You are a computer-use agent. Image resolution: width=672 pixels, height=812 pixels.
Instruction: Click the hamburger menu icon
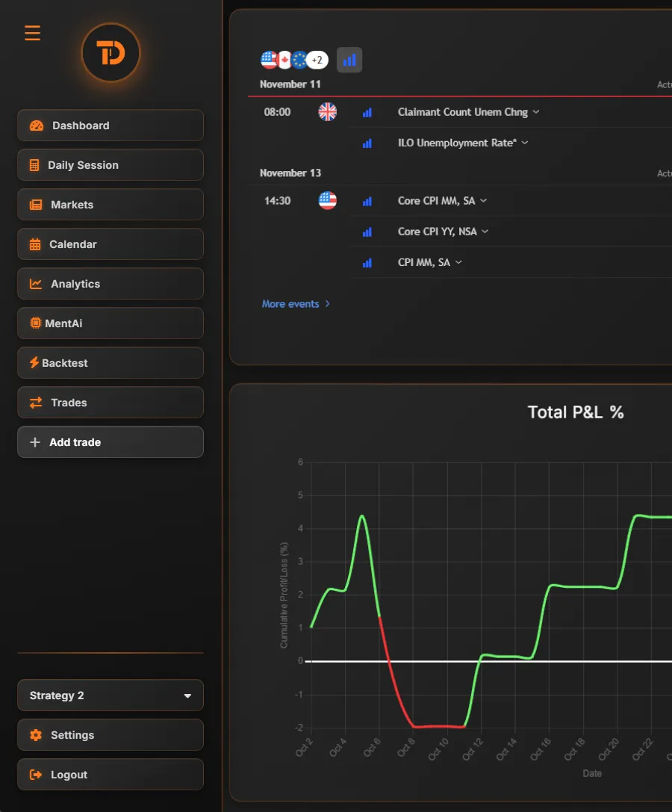click(x=32, y=33)
